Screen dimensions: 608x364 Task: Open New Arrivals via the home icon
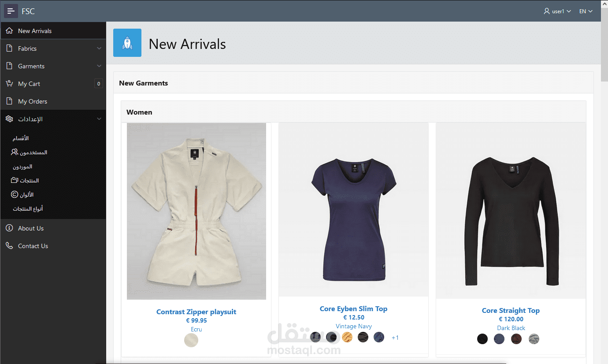pyautogui.click(x=9, y=31)
